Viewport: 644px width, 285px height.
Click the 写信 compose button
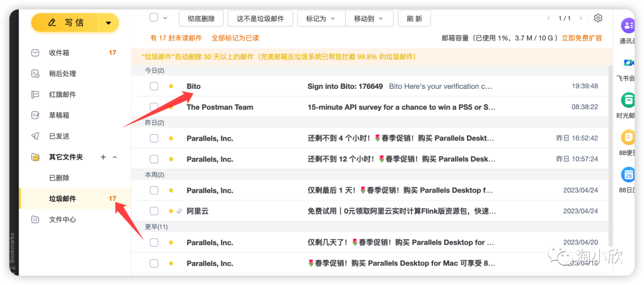click(x=66, y=22)
